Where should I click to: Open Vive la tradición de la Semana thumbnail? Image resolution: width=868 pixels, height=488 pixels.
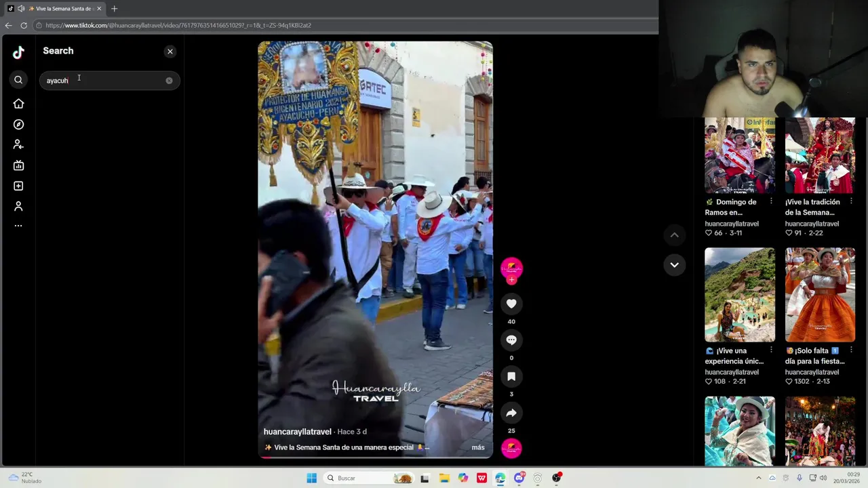pyautogui.click(x=820, y=155)
